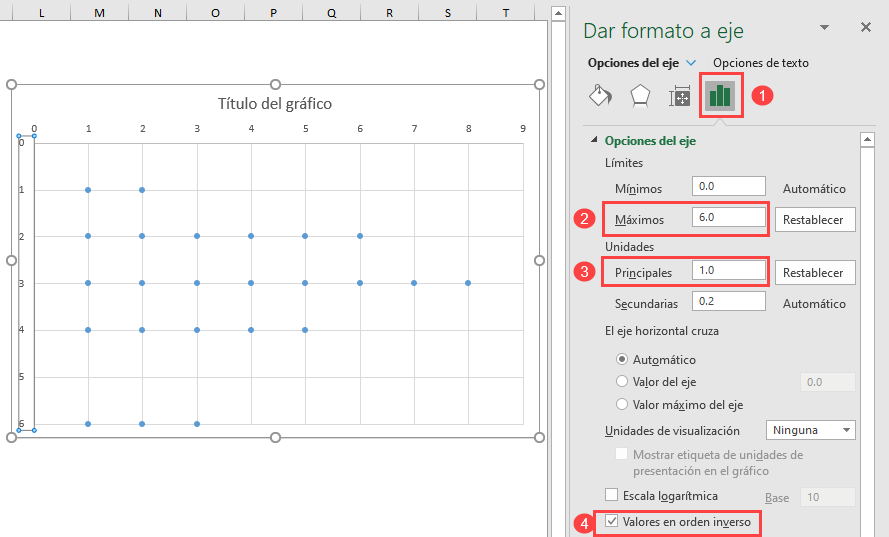The width and height of the screenshot is (889, 537).
Task: Reset Principales units with Restablecer
Action: (x=815, y=273)
